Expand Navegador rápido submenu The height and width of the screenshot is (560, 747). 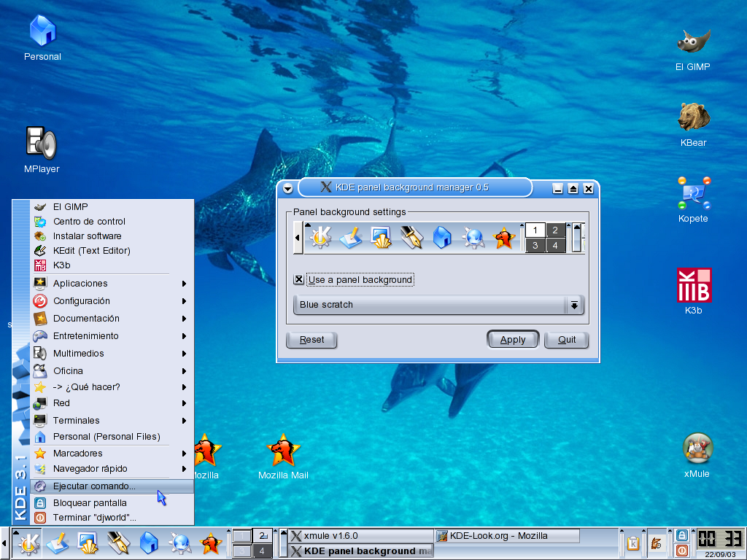pos(112,469)
